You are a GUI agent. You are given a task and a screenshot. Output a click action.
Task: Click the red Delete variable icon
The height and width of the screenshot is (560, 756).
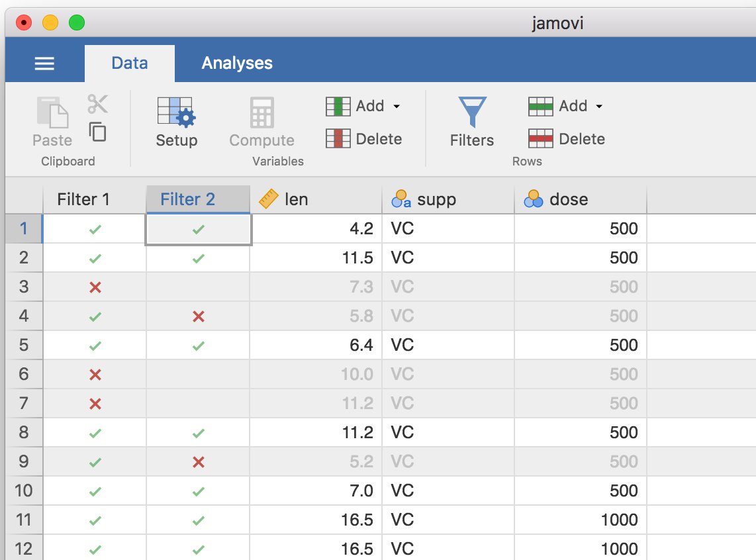click(338, 139)
